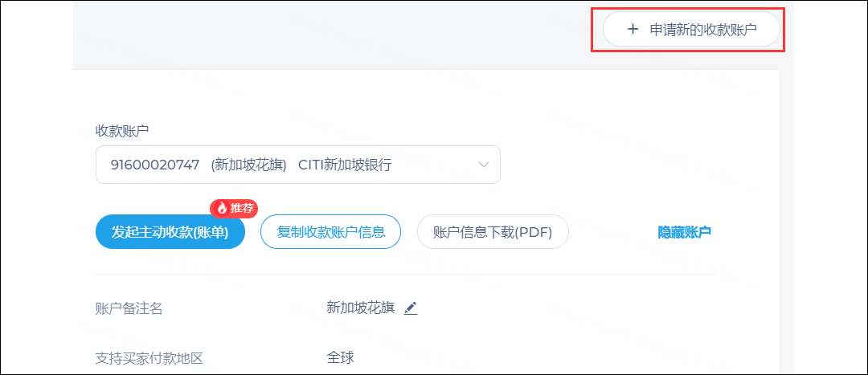Screen dimensions: 868x375
Task: Click the plus icon for new account
Action: coord(633,30)
